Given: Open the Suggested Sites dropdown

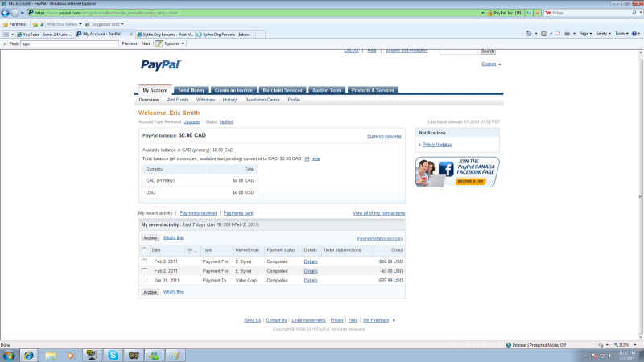Looking at the screenshot, I should [x=122, y=24].
